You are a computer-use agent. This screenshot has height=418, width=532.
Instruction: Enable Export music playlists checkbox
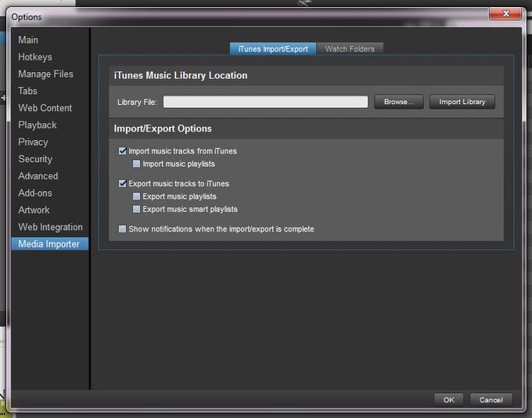click(x=136, y=196)
